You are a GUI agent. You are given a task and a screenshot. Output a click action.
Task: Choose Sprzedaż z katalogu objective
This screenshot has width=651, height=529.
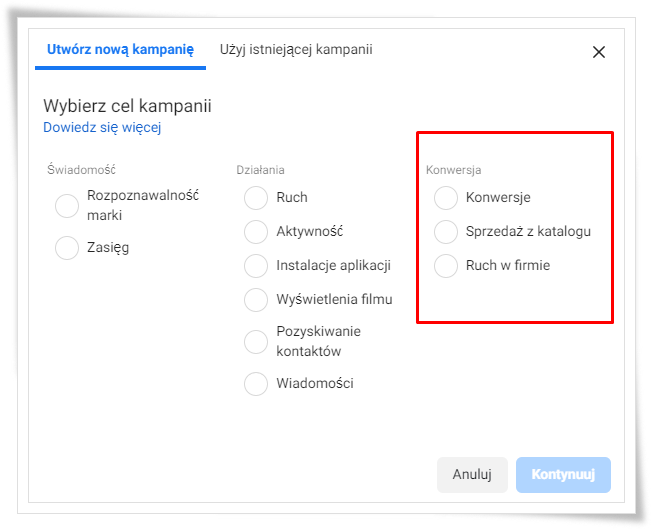coord(445,232)
